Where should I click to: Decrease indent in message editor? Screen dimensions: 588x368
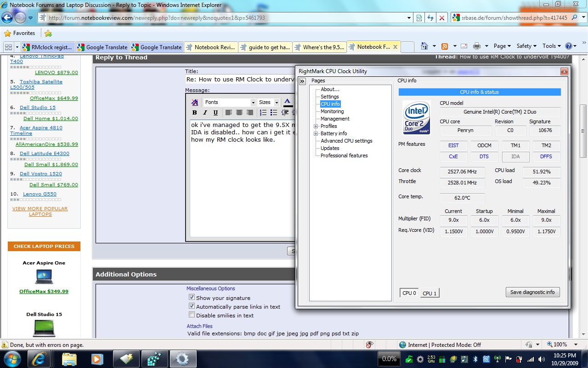285,113
